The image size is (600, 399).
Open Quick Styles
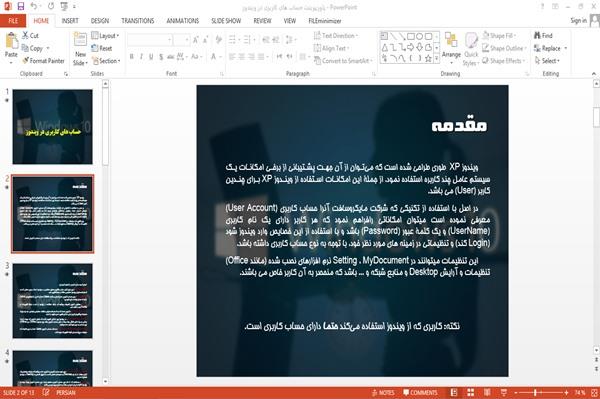471,49
